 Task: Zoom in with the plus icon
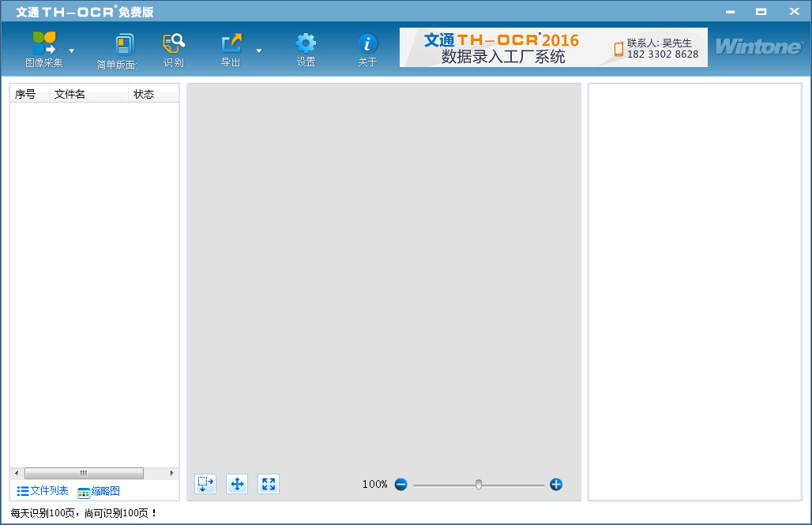pyautogui.click(x=556, y=484)
